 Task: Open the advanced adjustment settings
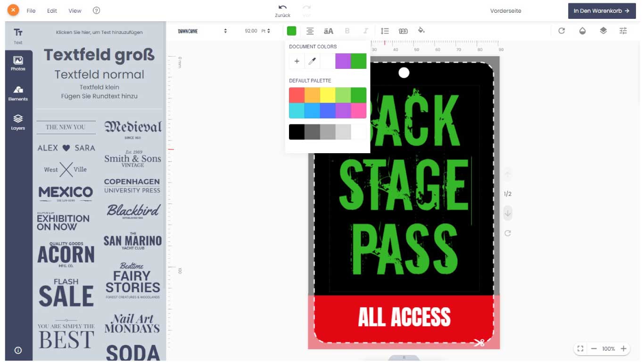click(x=623, y=30)
